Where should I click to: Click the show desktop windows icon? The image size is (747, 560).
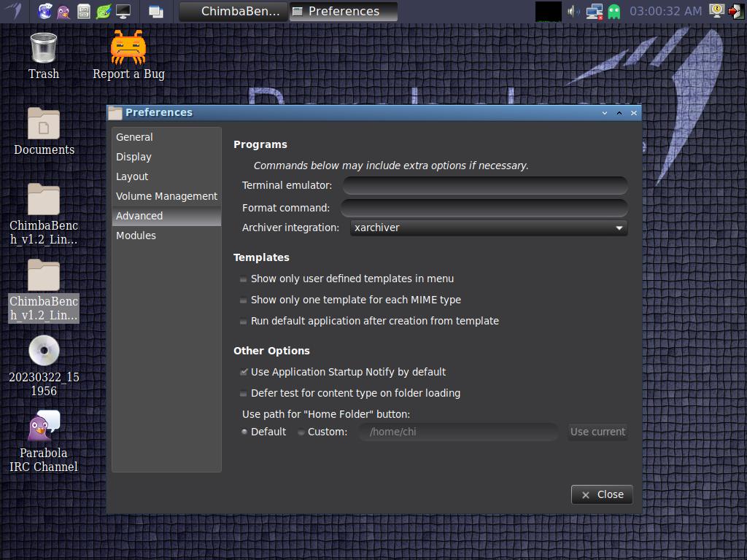[156, 12]
